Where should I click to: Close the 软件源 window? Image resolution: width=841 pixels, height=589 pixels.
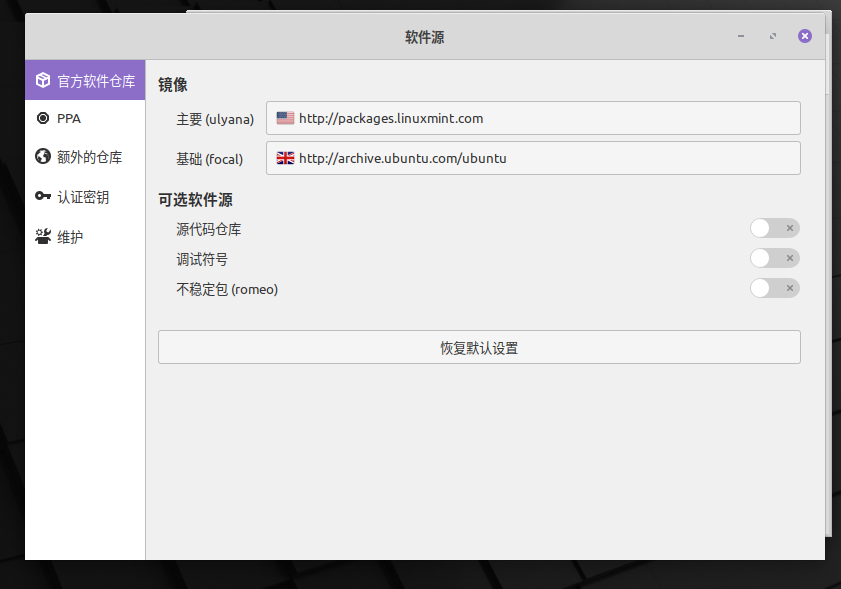tap(804, 36)
